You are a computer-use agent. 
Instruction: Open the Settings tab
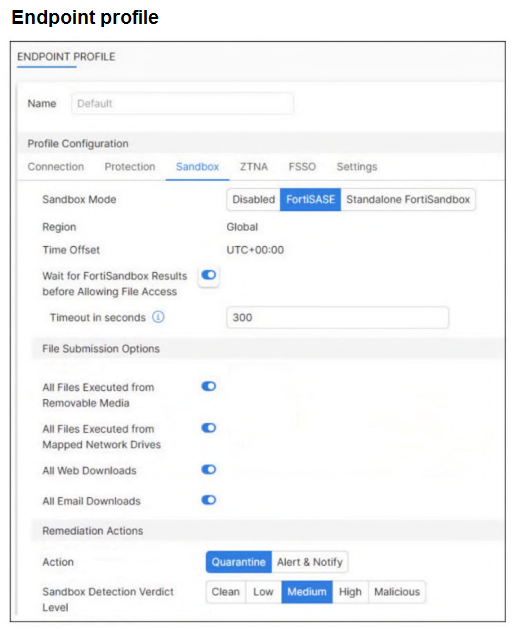357,166
